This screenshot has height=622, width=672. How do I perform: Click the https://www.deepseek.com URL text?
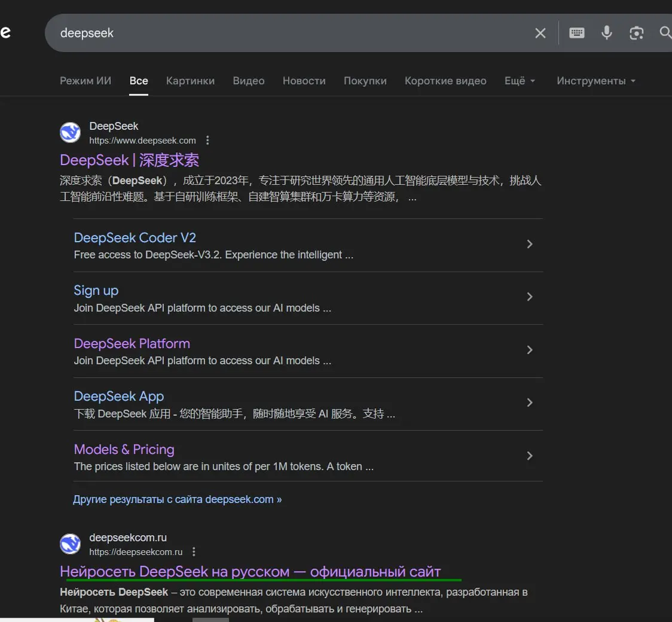(142, 141)
